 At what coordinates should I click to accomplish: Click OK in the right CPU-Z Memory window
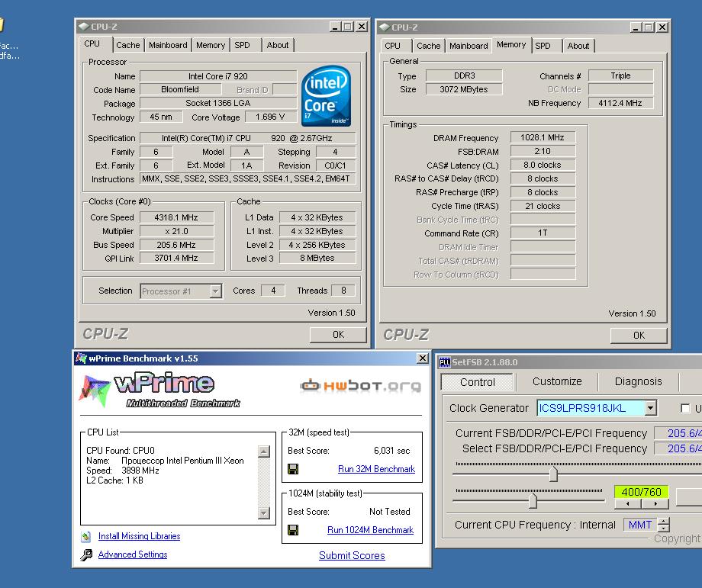(639, 336)
